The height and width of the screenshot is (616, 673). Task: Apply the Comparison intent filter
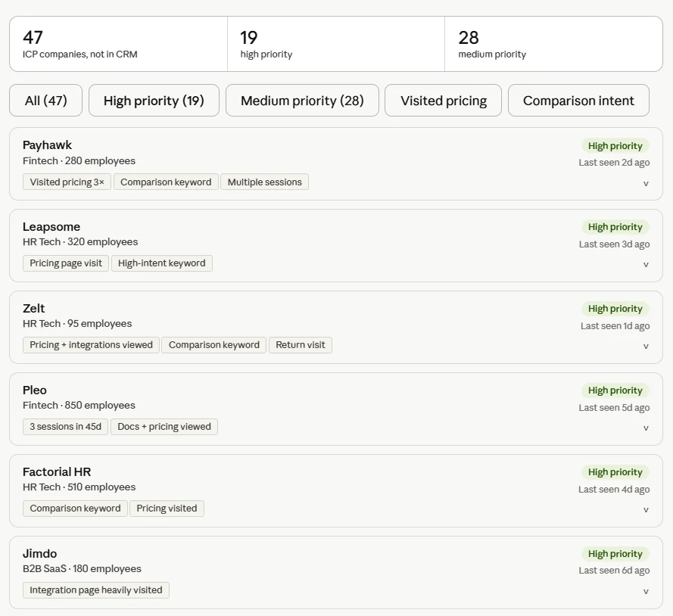pos(578,101)
